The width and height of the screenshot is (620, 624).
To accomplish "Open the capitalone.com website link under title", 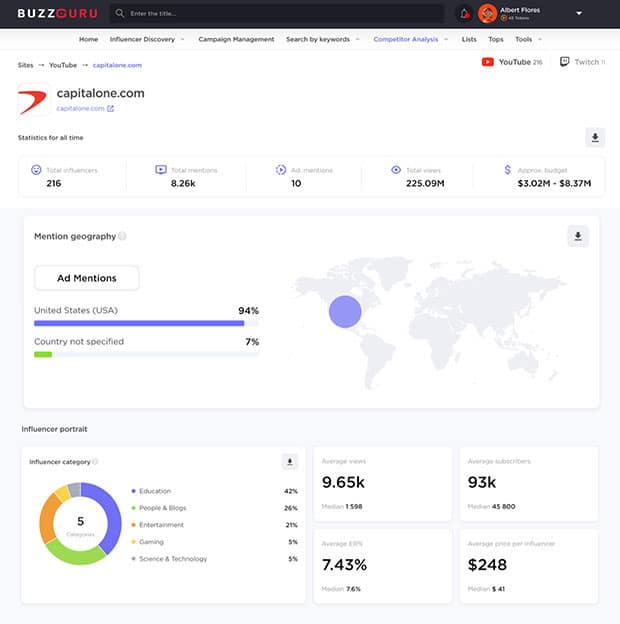I will tap(80, 108).
